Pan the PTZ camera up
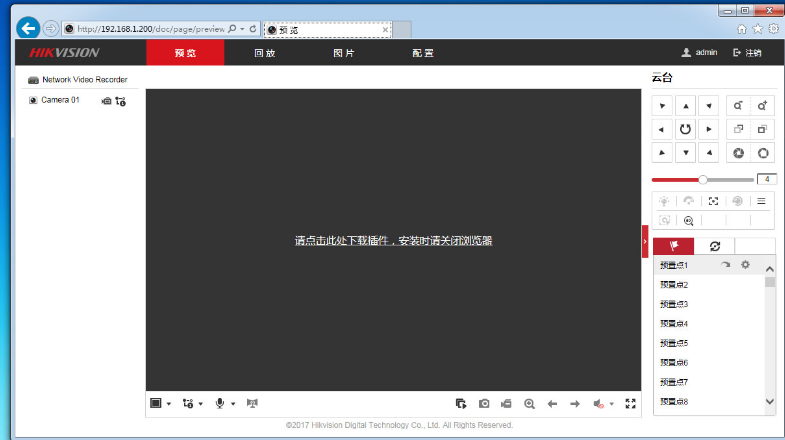The image size is (785, 440). coord(685,105)
